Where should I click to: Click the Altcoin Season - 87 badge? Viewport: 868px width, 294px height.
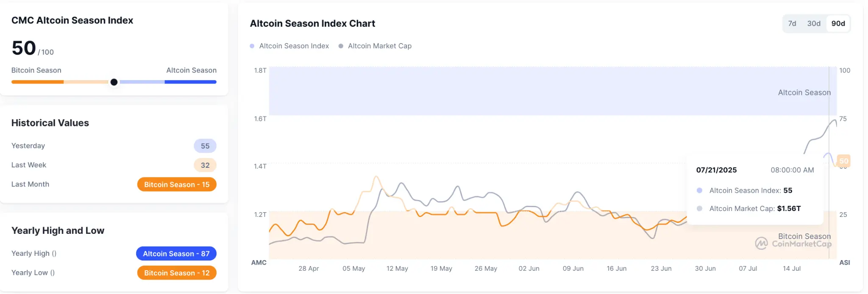[176, 254]
